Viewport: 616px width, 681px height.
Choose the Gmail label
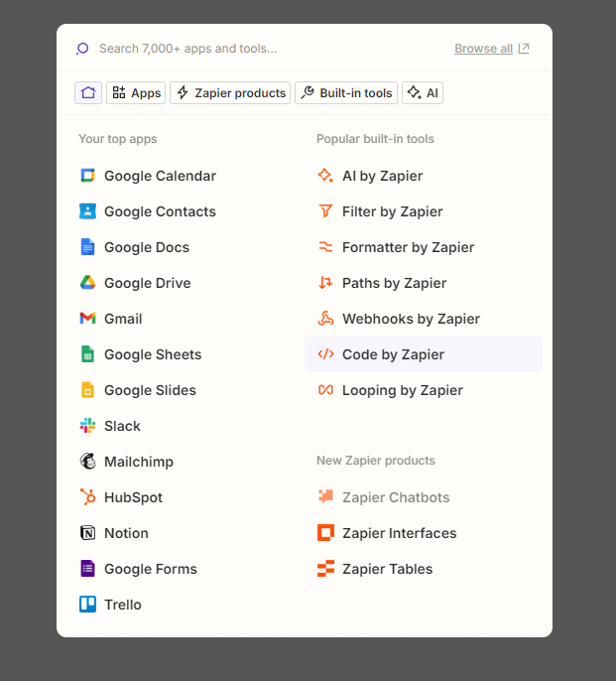point(123,319)
